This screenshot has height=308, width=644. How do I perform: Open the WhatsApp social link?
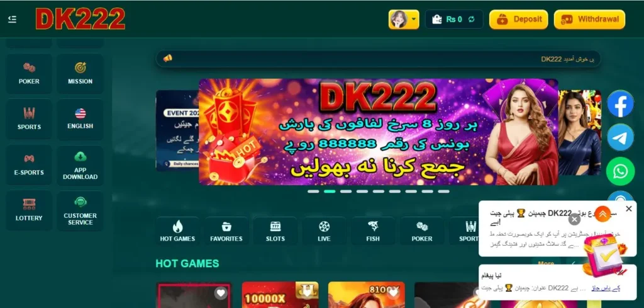[x=620, y=171]
